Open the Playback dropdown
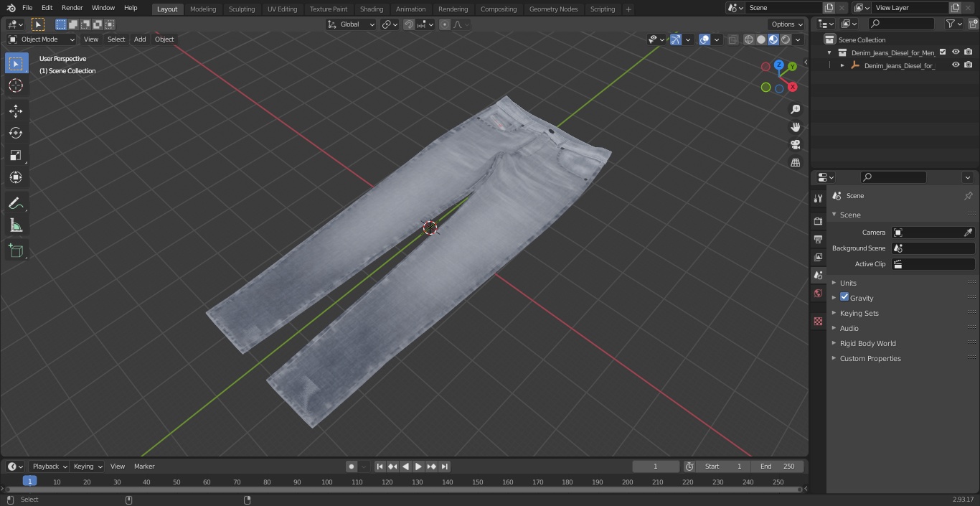This screenshot has width=980, height=506. [x=49, y=467]
